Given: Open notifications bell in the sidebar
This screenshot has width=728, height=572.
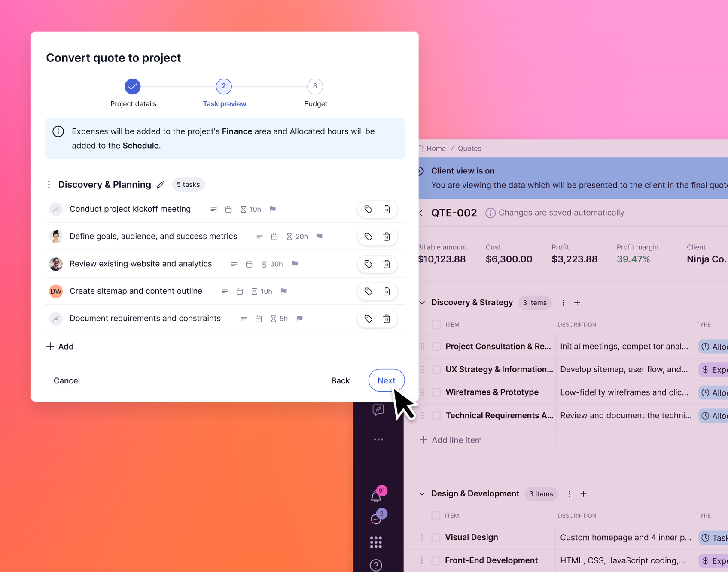Looking at the screenshot, I should click(x=376, y=497).
